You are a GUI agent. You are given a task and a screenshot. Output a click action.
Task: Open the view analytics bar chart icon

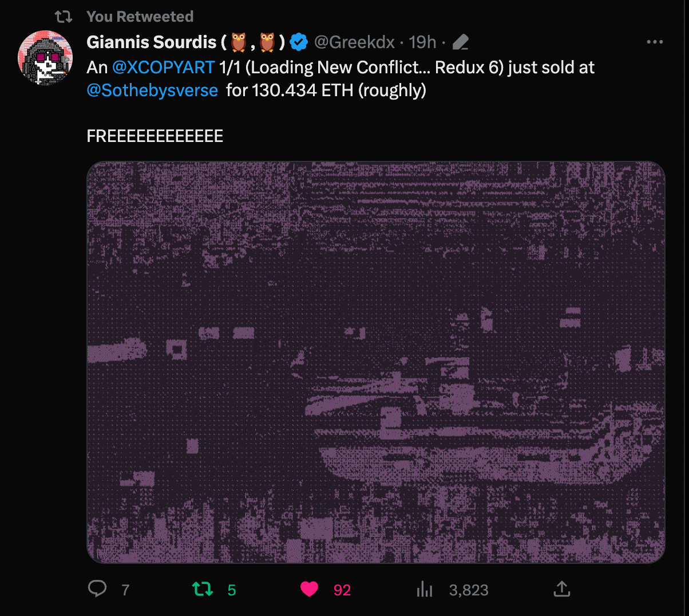click(425, 589)
